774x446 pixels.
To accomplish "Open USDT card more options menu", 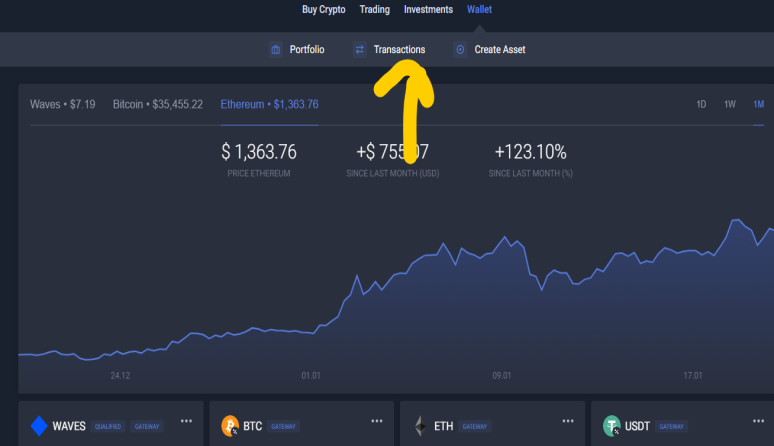I will tap(758, 421).
